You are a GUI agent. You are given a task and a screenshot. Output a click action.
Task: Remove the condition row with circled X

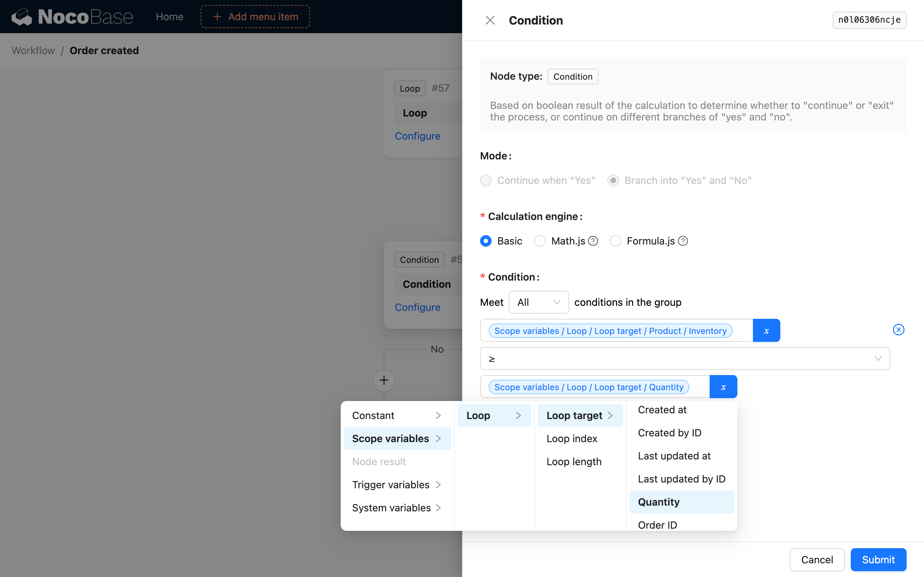pos(898,330)
